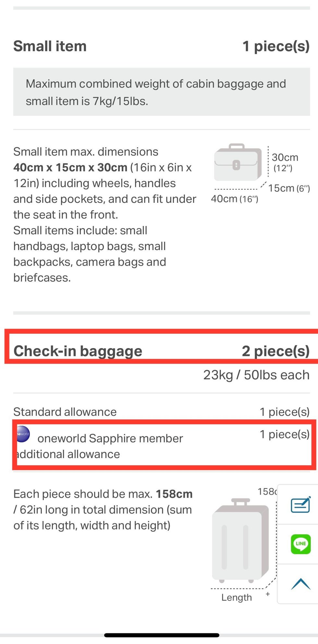Tap the '23kg / 50lbs each' weight text

pyautogui.click(x=256, y=375)
